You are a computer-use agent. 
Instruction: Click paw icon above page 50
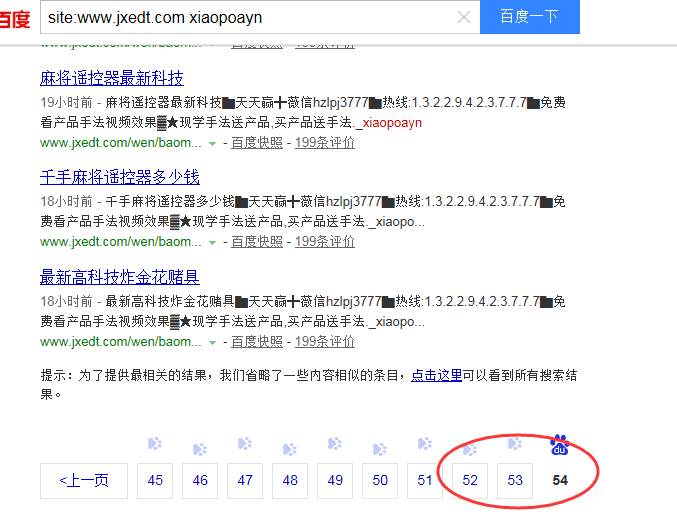point(380,449)
